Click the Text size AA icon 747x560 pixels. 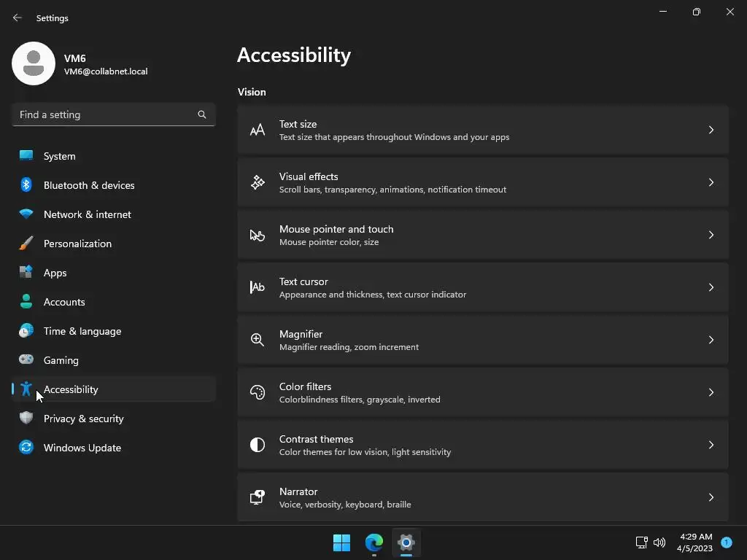click(258, 130)
